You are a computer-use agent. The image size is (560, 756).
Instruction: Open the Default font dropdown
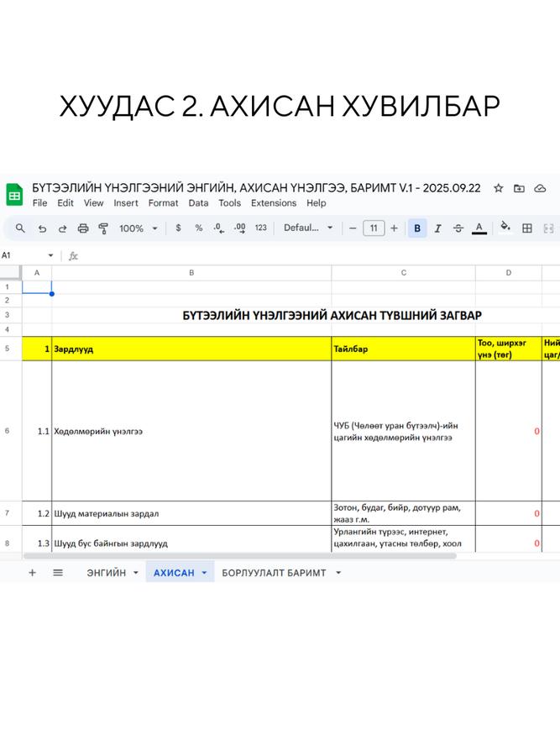pyautogui.click(x=308, y=228)
